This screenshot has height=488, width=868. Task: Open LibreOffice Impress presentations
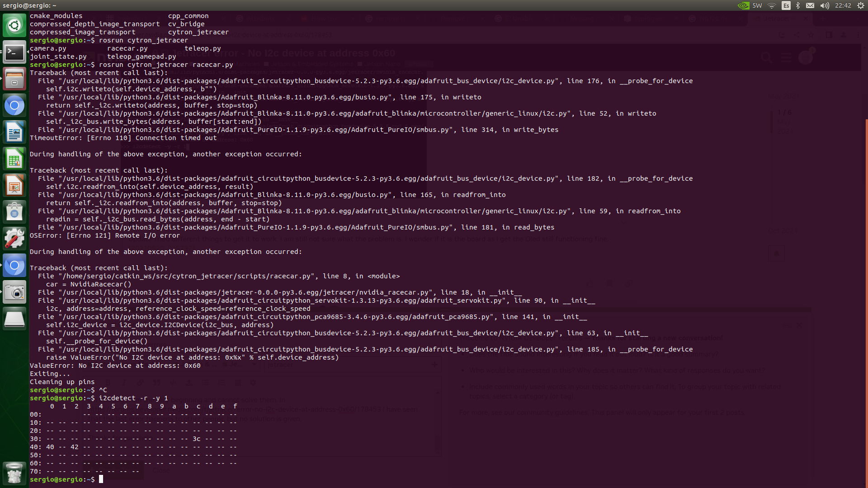(14, 186)
